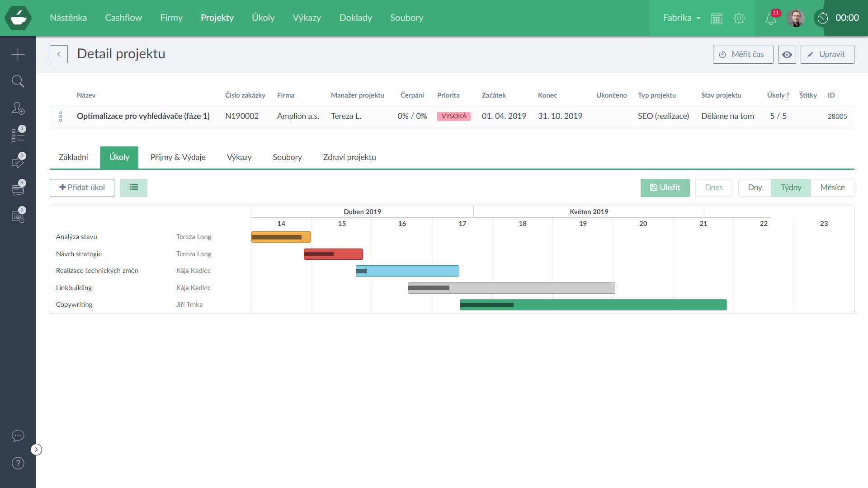This screenshot has width=868, height=488.
Task: Toggle the task list view button
Action: 134,188
